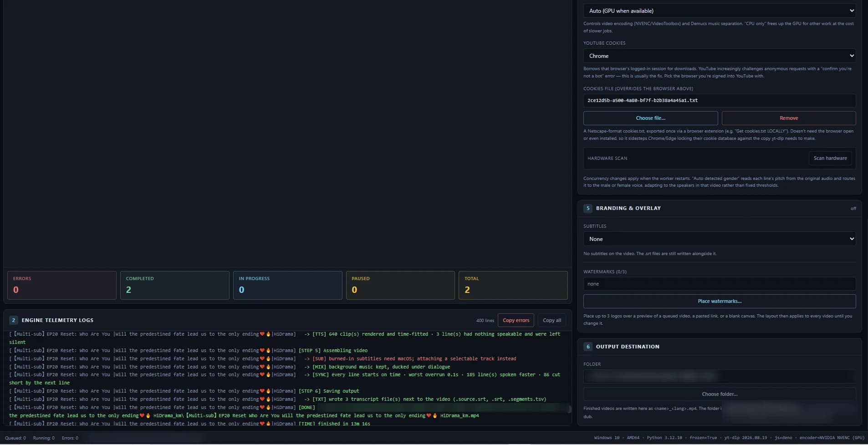Click the Branding & Overlay 'off' status
Screen dimensions: 868x445
[x=853, y=209]
